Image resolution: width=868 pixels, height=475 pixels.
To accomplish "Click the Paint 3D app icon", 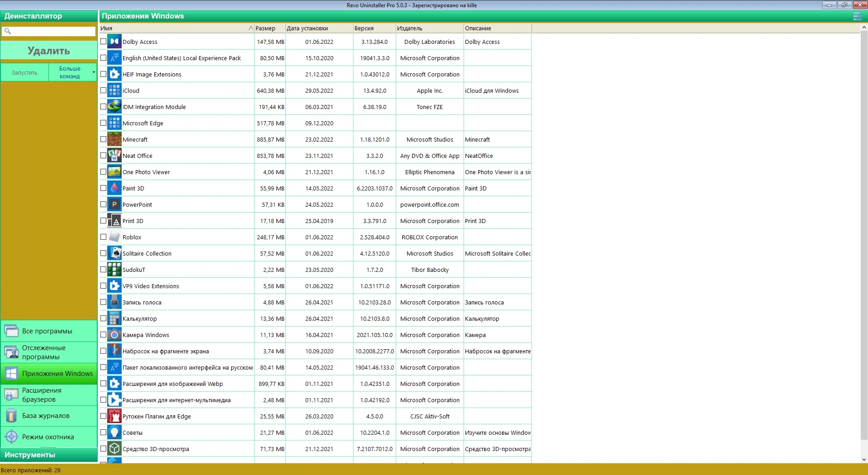I will [114, 188].
